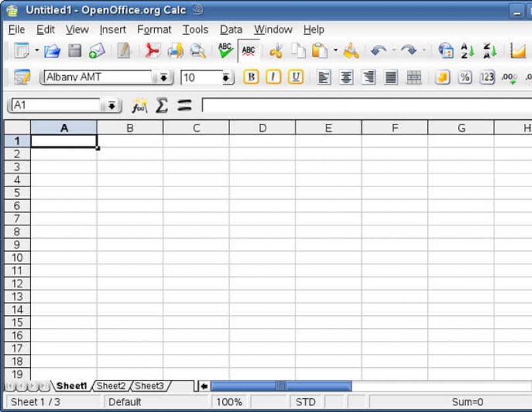Image resolution: width=532 pixels, height=412 pixels.
Task: Open the Format menu
Action: (154, 30)
